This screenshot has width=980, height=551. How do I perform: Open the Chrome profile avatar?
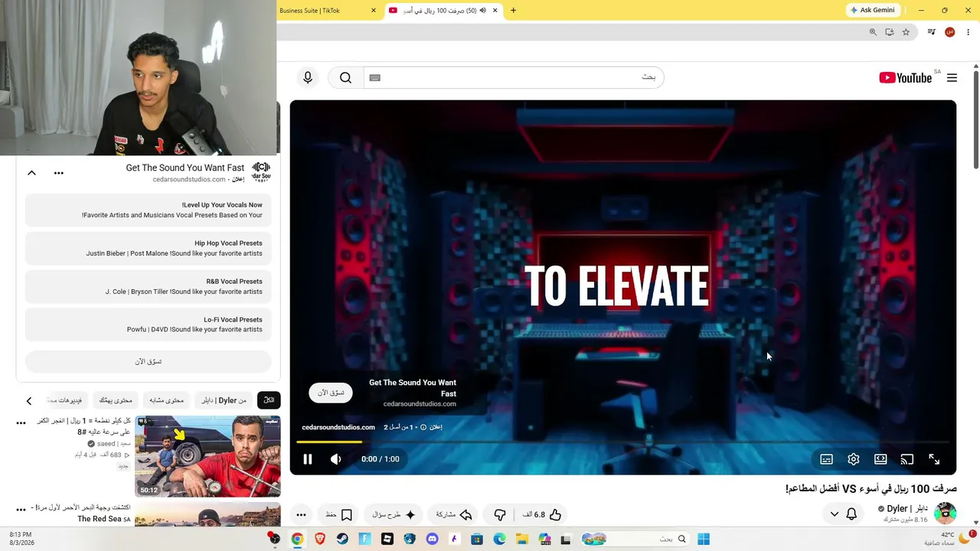point(949,32)
